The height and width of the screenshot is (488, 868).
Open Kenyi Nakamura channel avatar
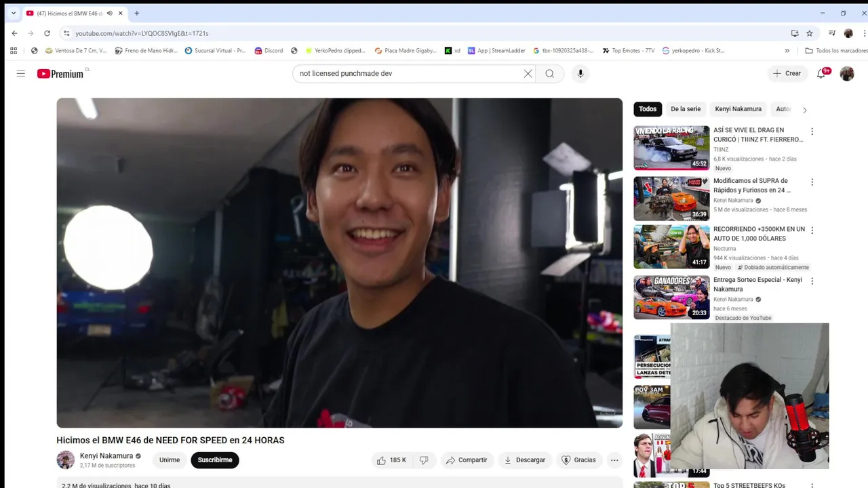pyautogui.click(x=66, y=460)
